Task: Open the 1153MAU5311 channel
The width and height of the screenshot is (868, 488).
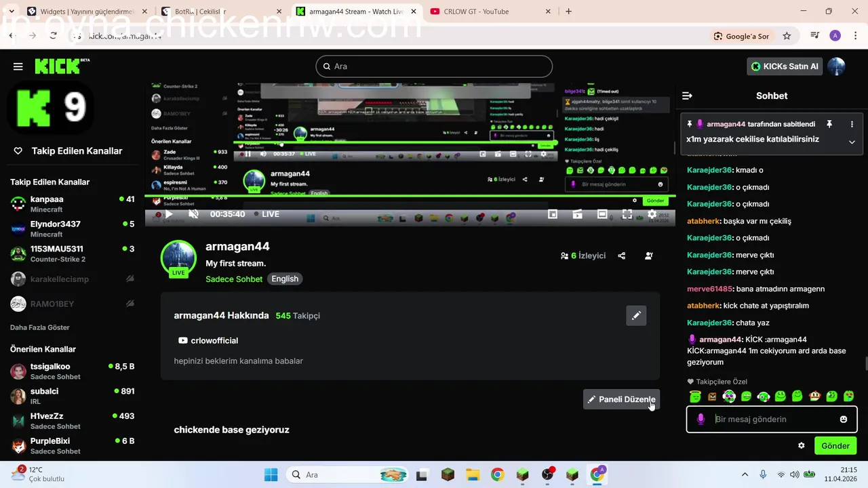Action: tap(73, 253)
